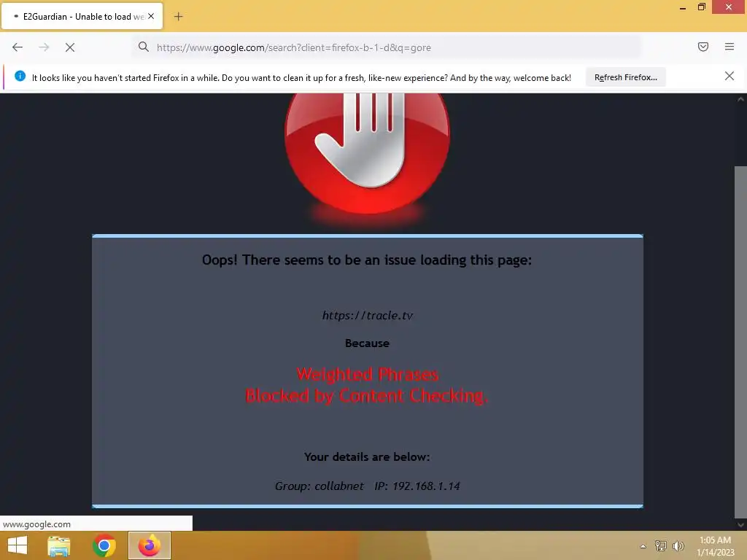Click the 'Your details are below:' text
This screenshot has width=747, height=560.
tap(367, 457)
